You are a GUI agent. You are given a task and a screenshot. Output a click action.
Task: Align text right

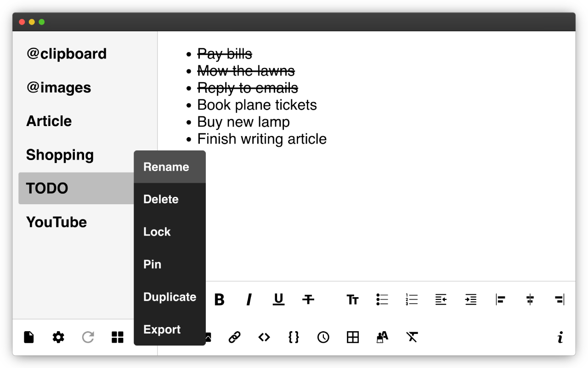tap(559, 300)
